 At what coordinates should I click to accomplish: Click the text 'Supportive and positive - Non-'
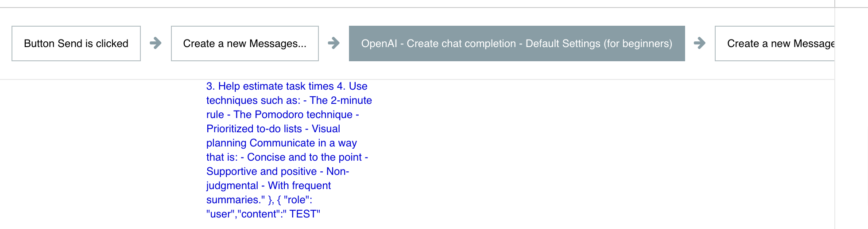tap(278, 171)
